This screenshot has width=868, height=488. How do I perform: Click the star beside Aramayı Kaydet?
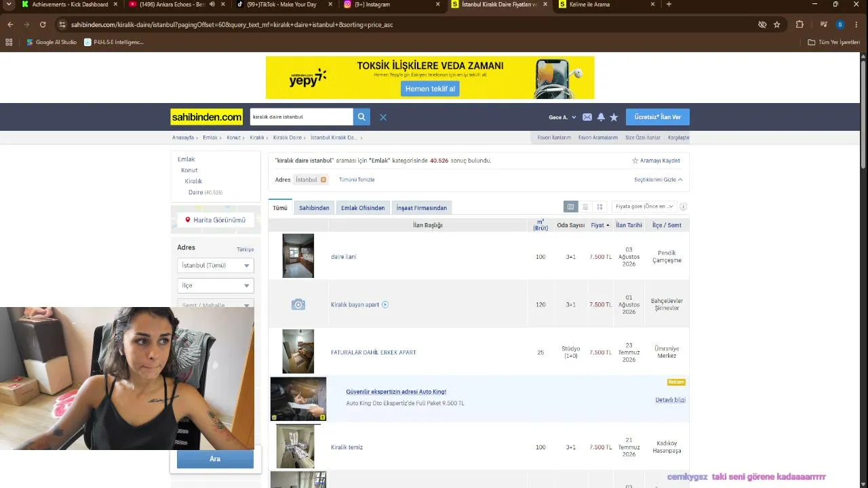click(x=635, y=161)
